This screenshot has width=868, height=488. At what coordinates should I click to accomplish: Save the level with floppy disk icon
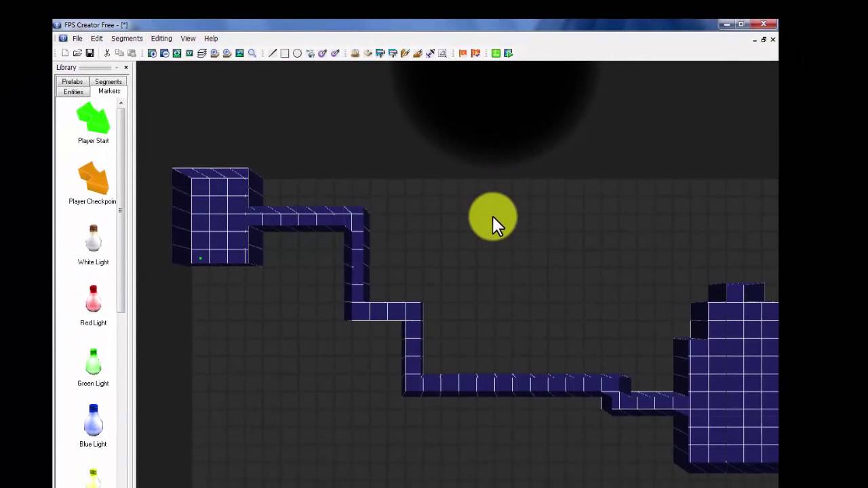(90, 53)
